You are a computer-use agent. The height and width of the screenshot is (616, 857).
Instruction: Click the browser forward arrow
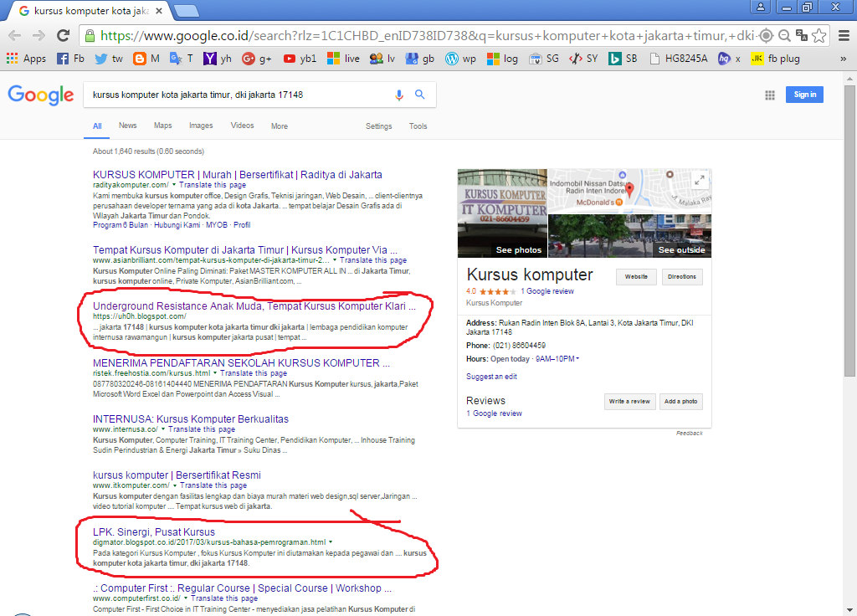coord(38,36)
